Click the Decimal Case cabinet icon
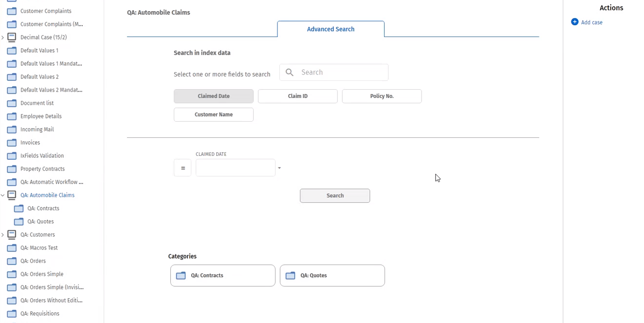Screen dimensions: 644x323 12,38
